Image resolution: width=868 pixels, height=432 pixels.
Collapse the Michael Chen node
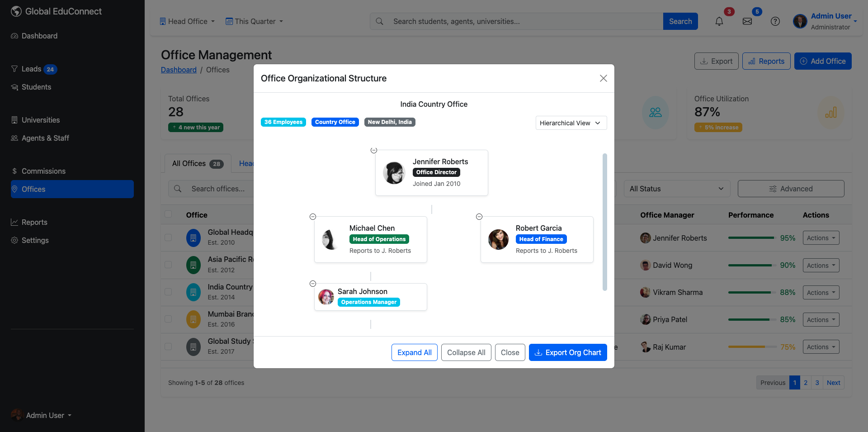tap(313, 217)
